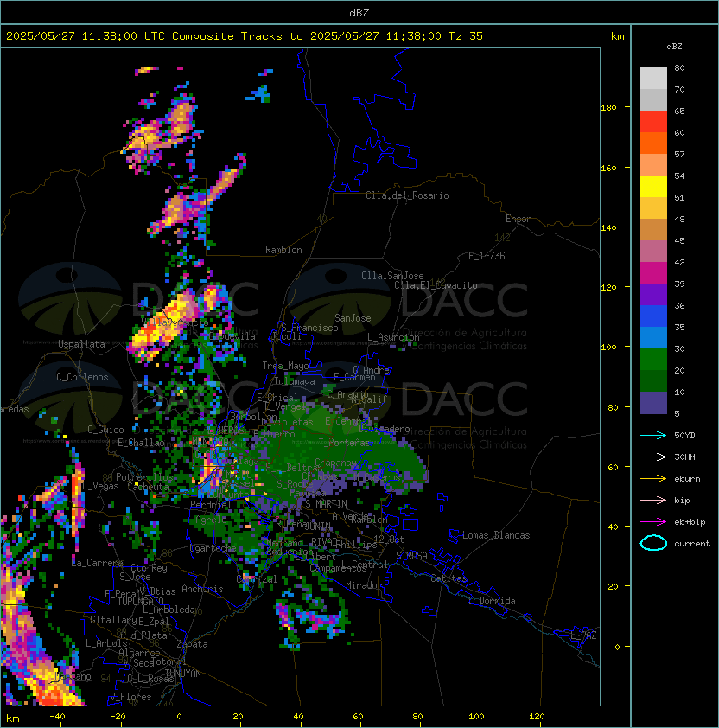Click the dBZ heading above color scale
Viewport: 719px width, 728px height.
click(674, 47)
